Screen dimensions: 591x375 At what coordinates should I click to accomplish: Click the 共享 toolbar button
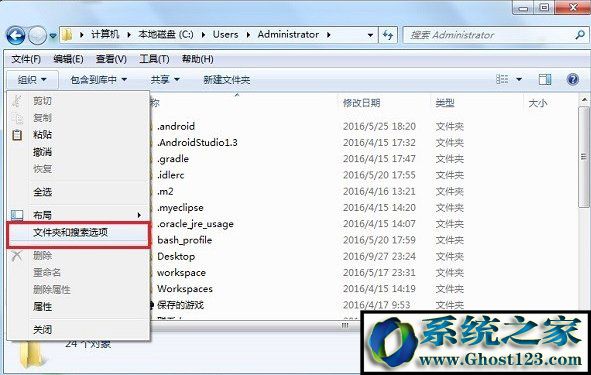tap(165, 80)
